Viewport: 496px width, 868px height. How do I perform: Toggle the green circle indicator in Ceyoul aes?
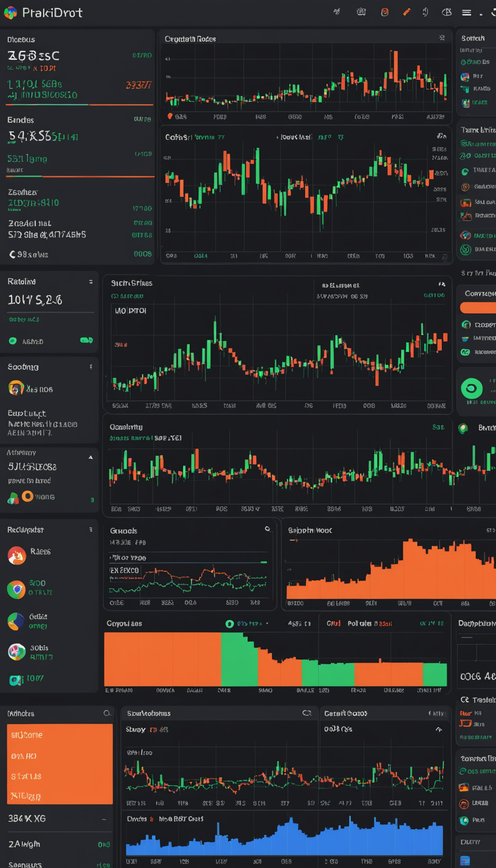point(229,624)
